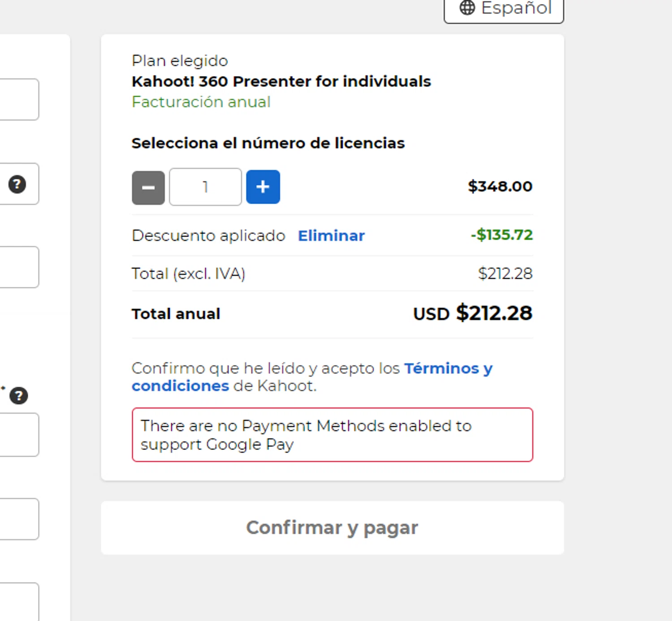Open the Términos y condiciones link
The width and height of the screenshot is (672, 621).
coord(448,368)
